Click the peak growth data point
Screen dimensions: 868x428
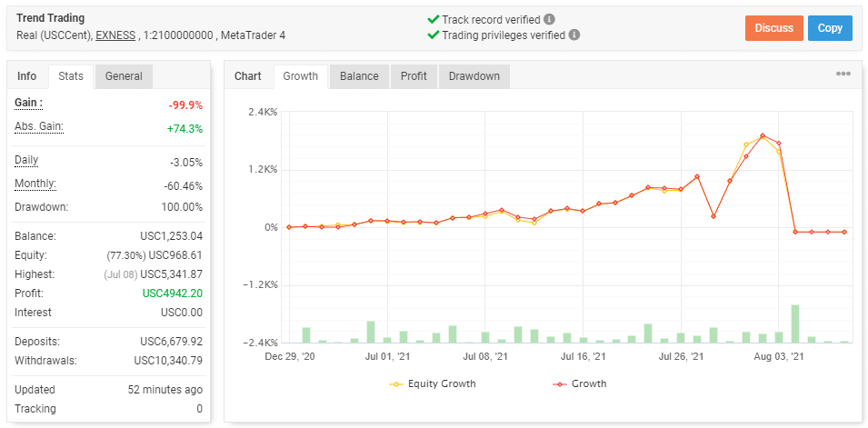click(763, 135)
